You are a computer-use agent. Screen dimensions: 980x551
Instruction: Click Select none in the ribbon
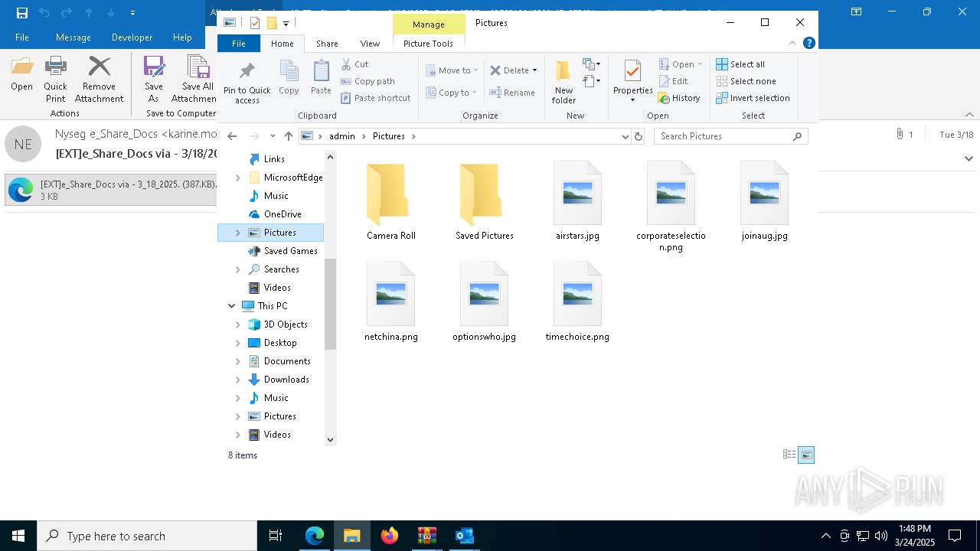click(x=746, y=81)
